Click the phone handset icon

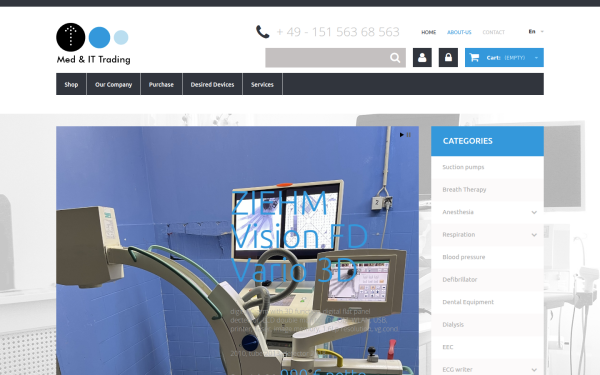coord(262,32)
